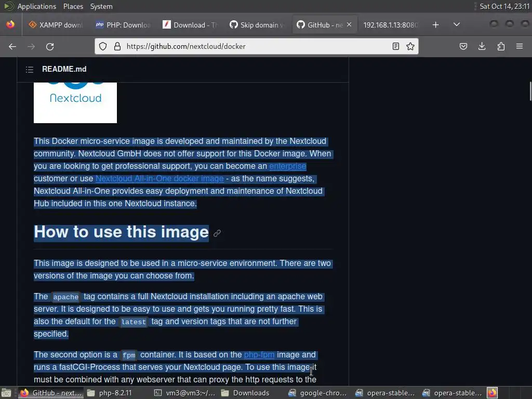This screenshot has height=399, width=532.
Task: Click the 'apache' code tag
Action: coord(66,297)
